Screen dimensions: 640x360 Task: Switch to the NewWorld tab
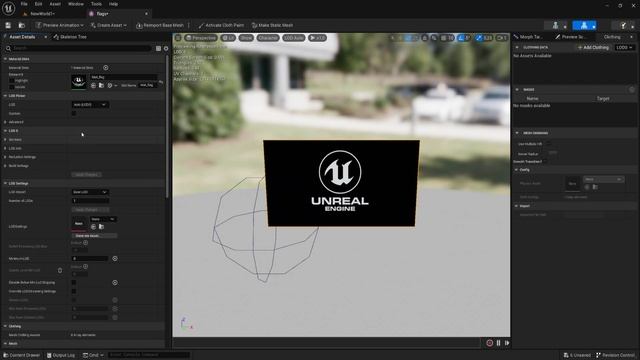coord(42,13)
